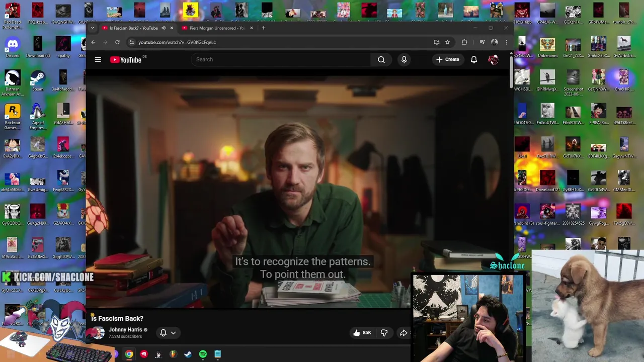Start voice search with the microphone icon
The width and height of the screenshot is (644, 362).
click(404, 59)
